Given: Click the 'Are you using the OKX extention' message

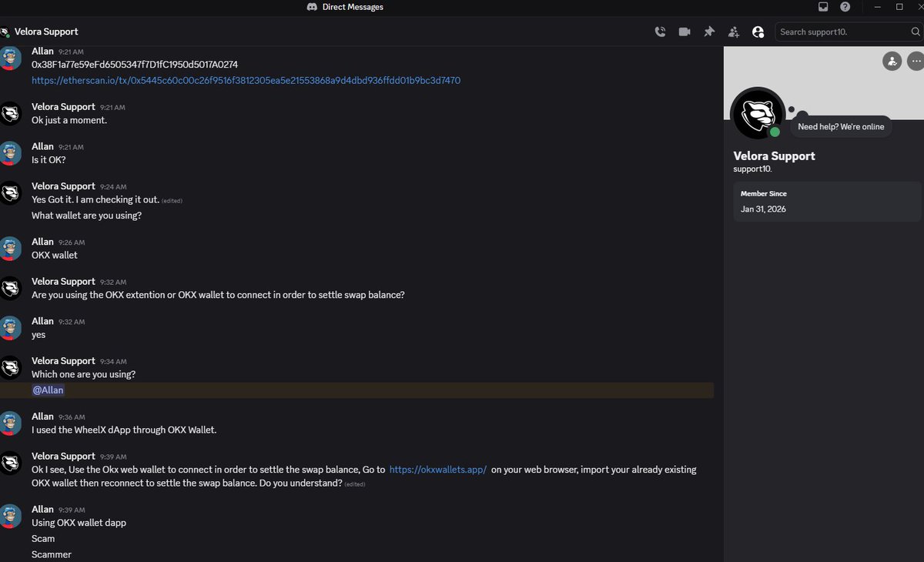Looking at the screenshot, I should click(x=218, y=295).
